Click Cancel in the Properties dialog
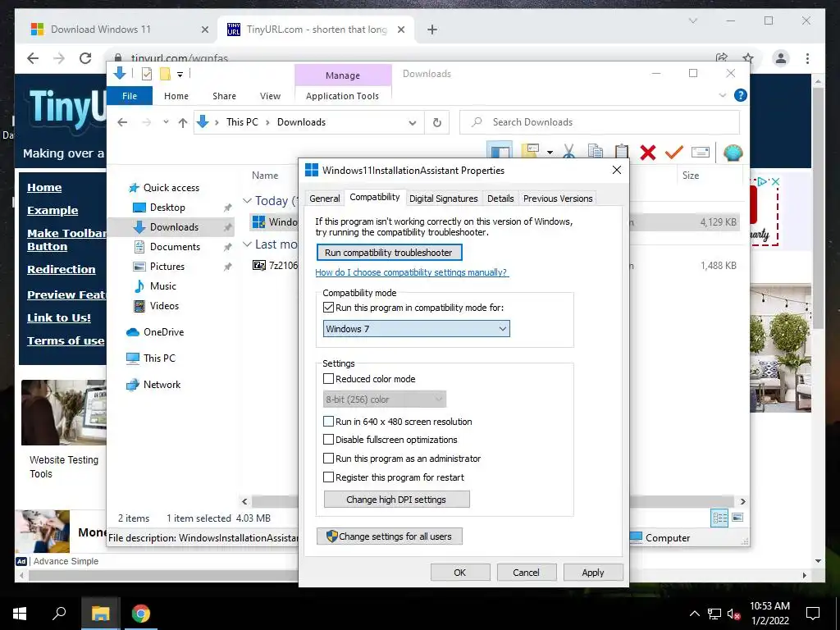 click(x=527, y=572)
